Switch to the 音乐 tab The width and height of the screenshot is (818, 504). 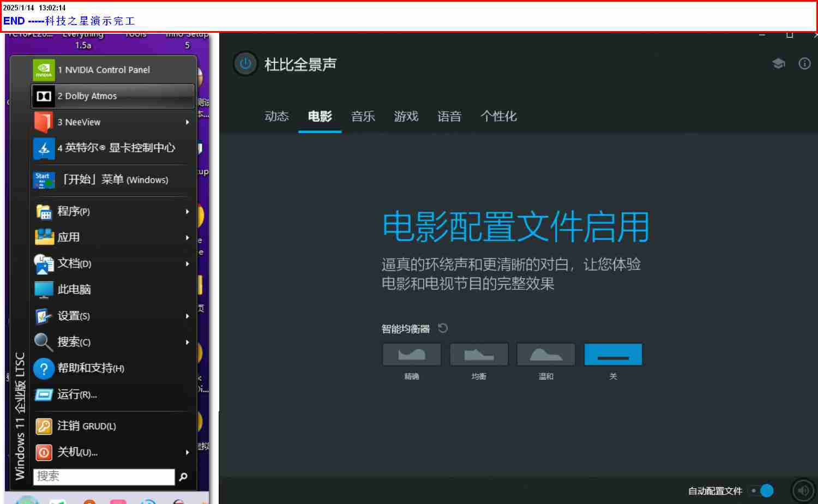(363, 116)
